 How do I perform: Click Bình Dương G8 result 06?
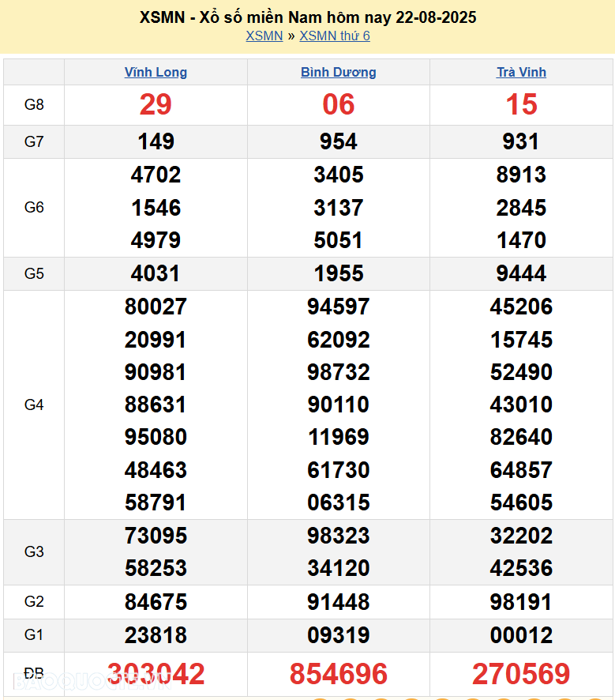point(338,104)
